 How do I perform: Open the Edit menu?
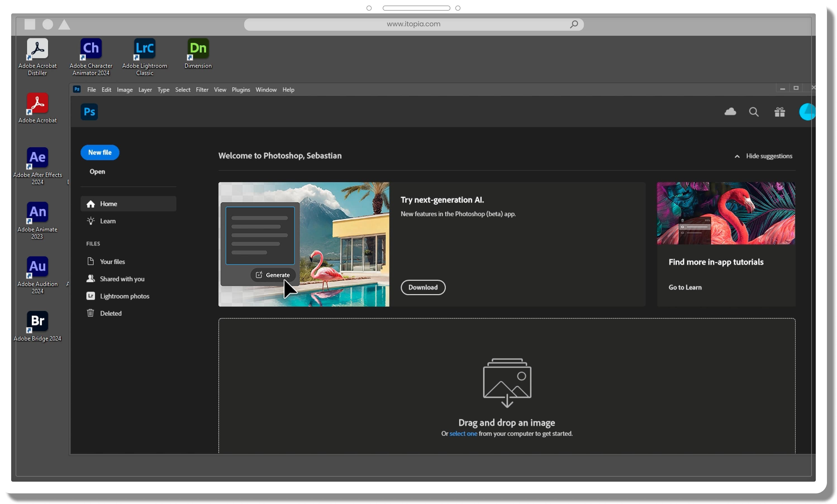[106, 90]
